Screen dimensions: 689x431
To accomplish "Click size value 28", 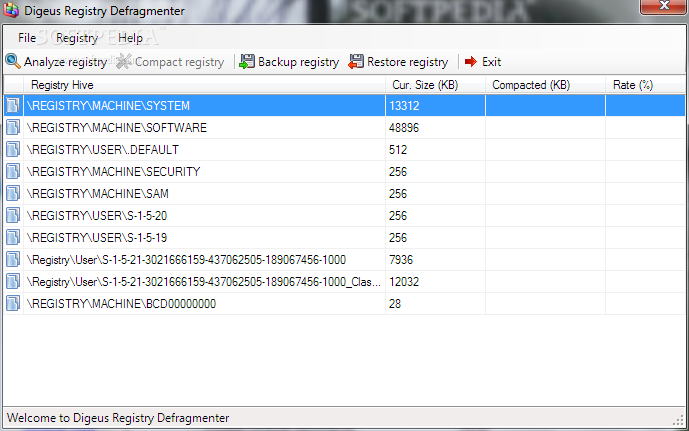I will 395,304.
